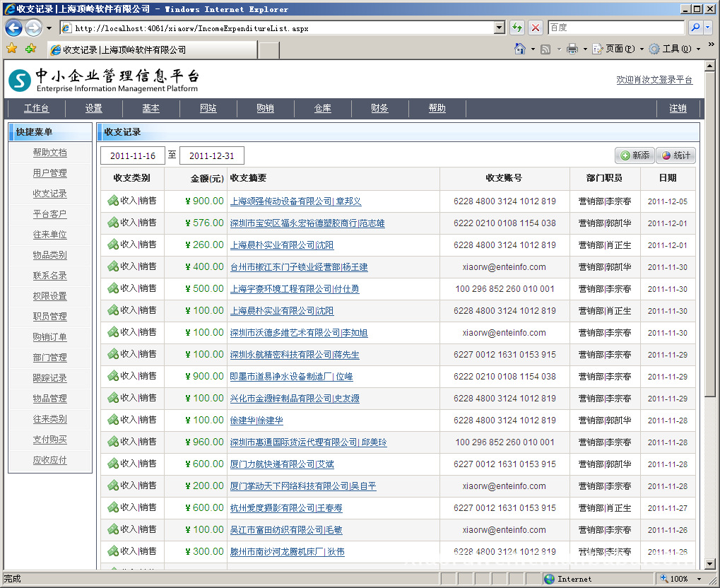This screenshot has height=588, width=720.
Task: Click the 注销 logout link
Action: pos(677,108)
